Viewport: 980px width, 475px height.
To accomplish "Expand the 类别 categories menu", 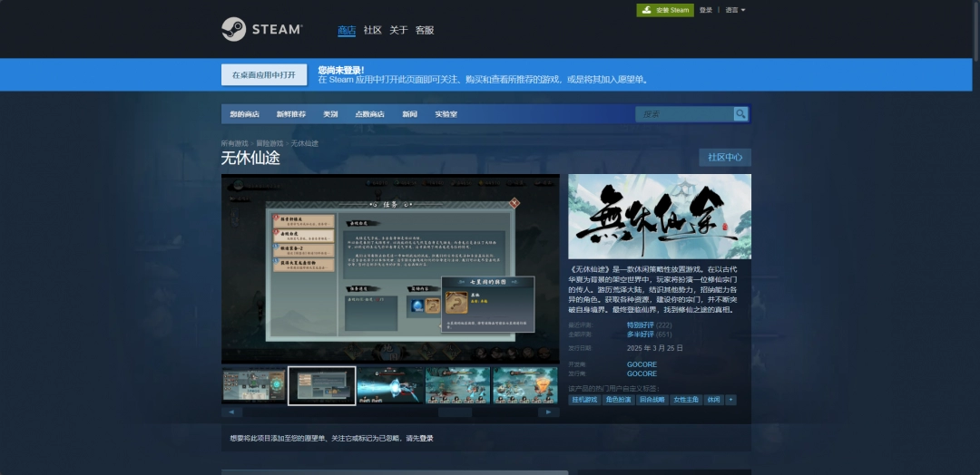I will [330, 114].
